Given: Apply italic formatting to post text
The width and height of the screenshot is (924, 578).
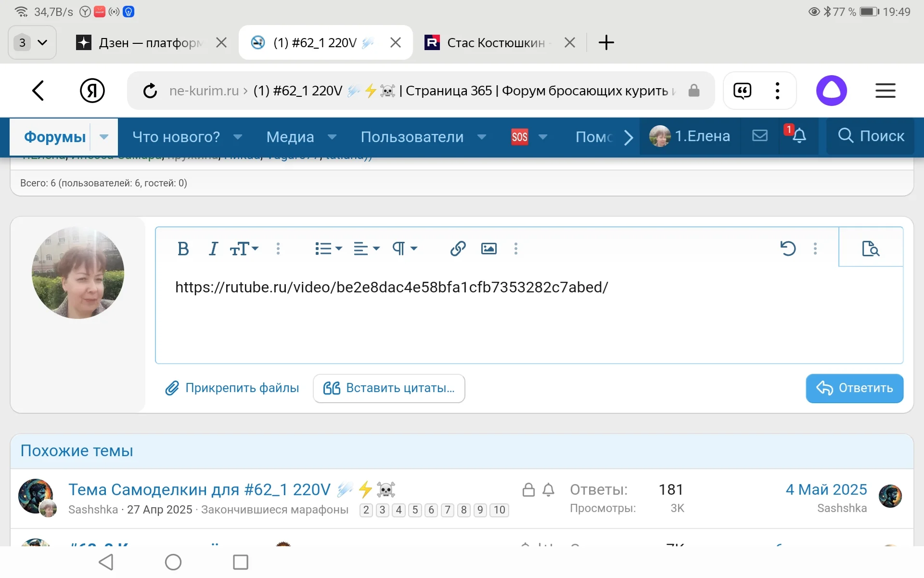Looking at the screenshot, I should pos(213,249).
